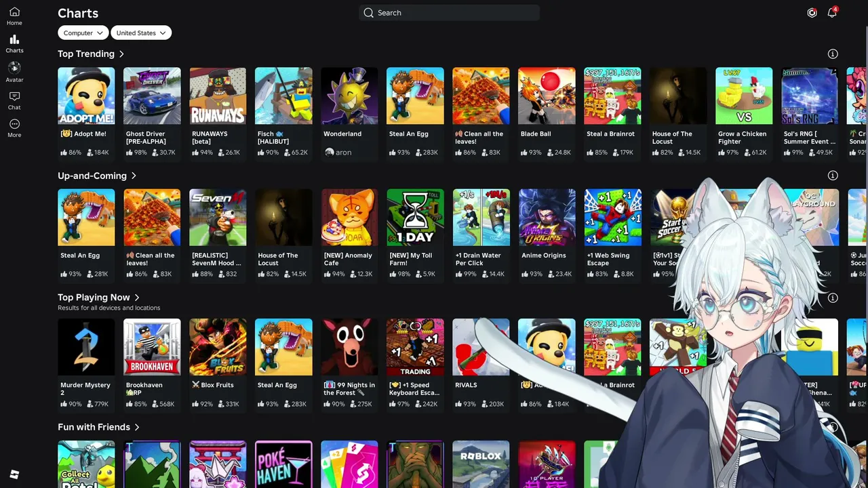Image resolution: width=868 pixels, height=488 pixels.
Task: Click the Blade Ball game title
Action: click(536, 134)
